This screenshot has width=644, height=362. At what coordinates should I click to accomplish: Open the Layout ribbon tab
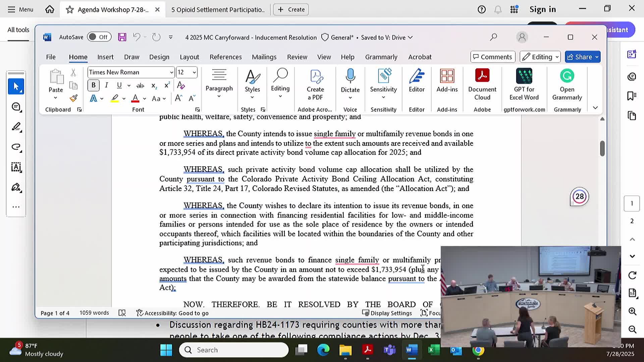click(189, 57)
